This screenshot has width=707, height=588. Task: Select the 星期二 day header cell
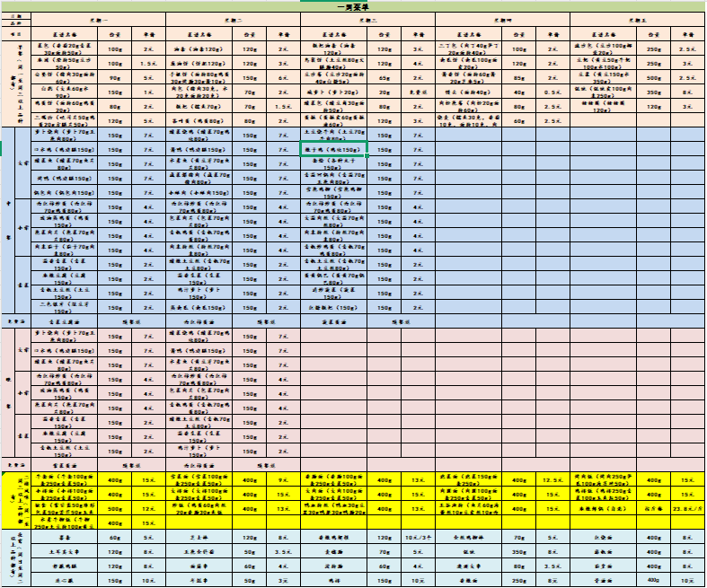point(233,19)
